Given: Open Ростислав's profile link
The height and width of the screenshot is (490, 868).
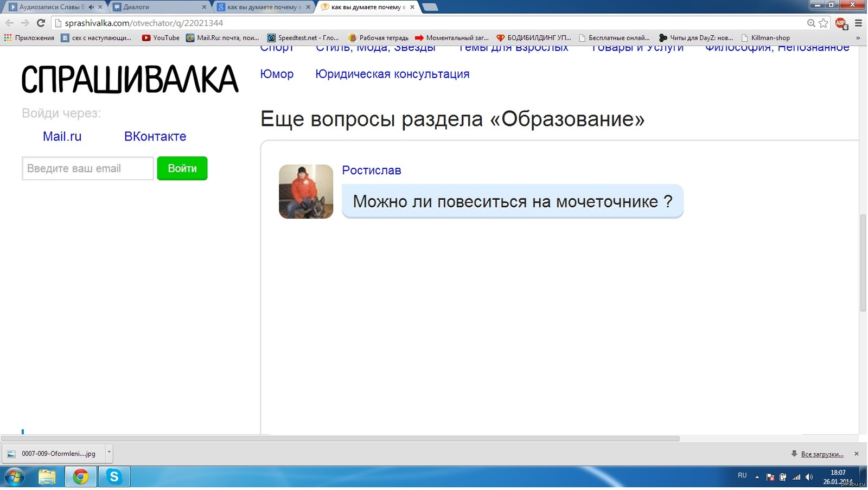Looking at the screenshot, I should tap(372, 170).
